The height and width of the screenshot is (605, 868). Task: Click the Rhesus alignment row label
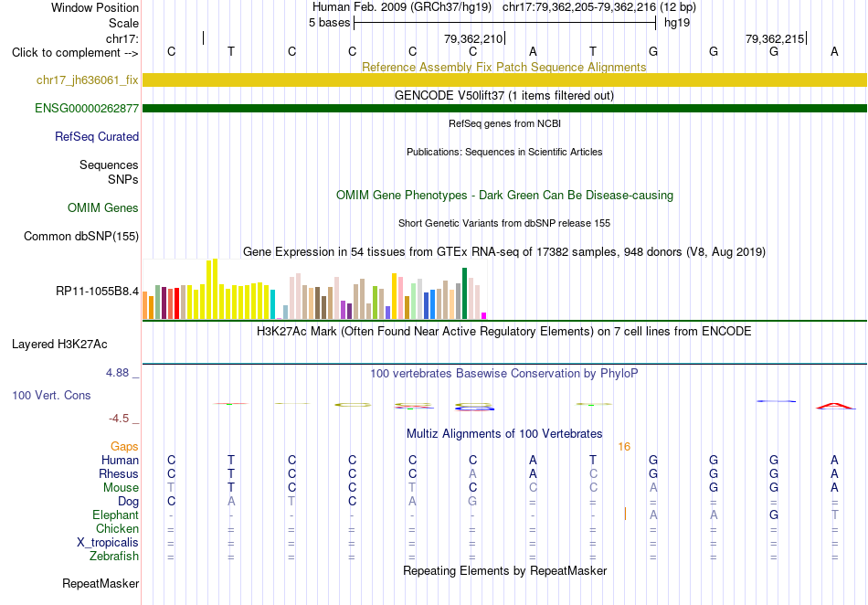[119, 473]
